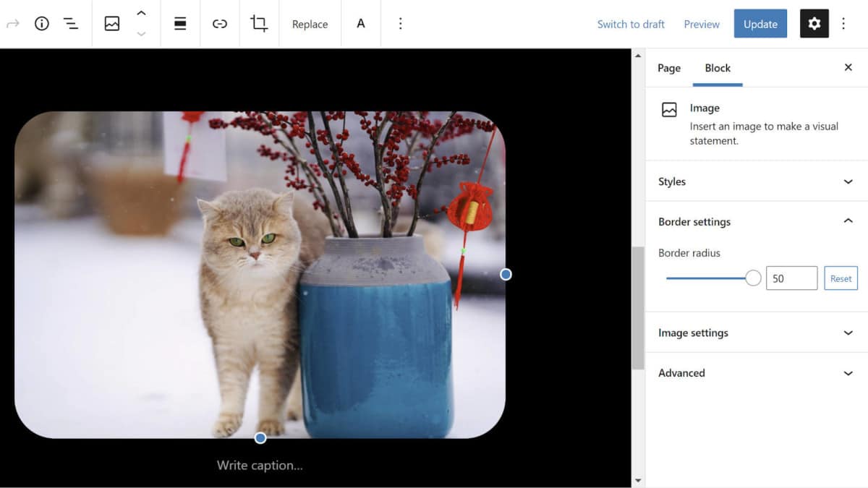Click the Border radius slider handle
The image size is (868, 488).
tap(753, 278)
